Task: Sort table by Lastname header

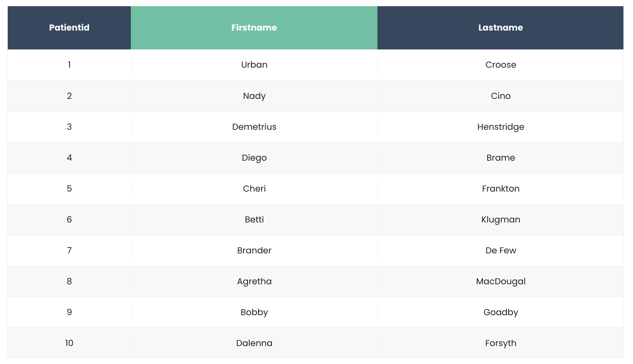Action: coord(500,28)
